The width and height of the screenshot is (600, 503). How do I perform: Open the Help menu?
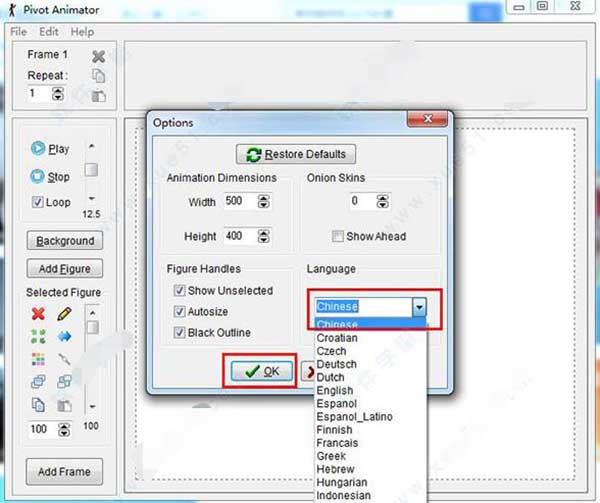pyautogui.click(x=82, y=32)
